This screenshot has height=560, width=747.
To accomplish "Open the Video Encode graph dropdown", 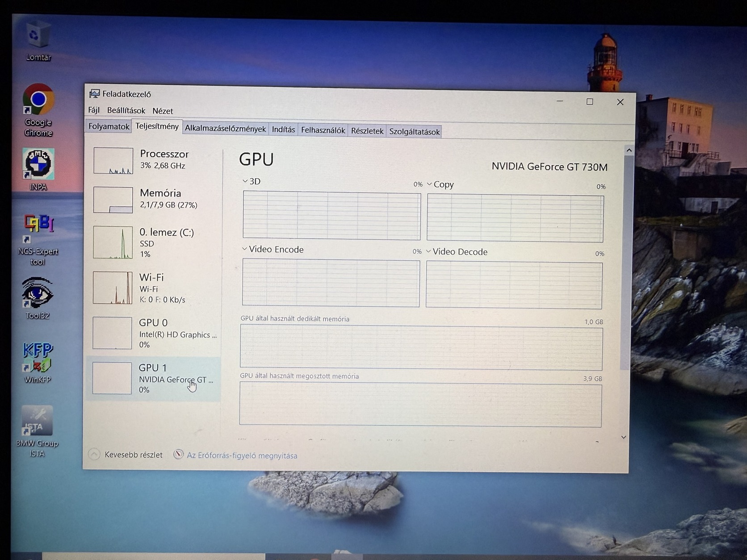I will tap(244, 249).
